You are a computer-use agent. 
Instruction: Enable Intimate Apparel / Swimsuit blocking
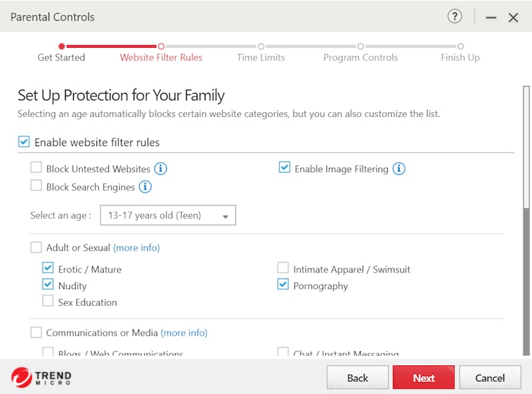pyautogui.click(x=283, y=268)
